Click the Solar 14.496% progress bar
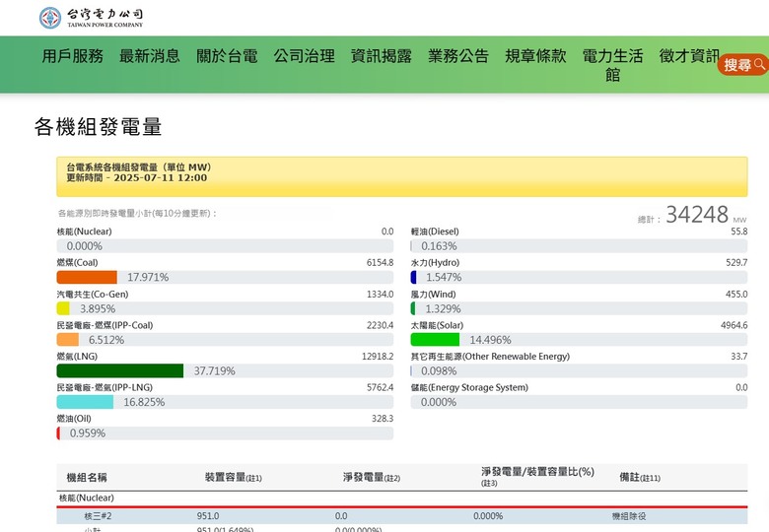Image resolution: width=769 pixels, height=532 pixels. pos(579,340)
